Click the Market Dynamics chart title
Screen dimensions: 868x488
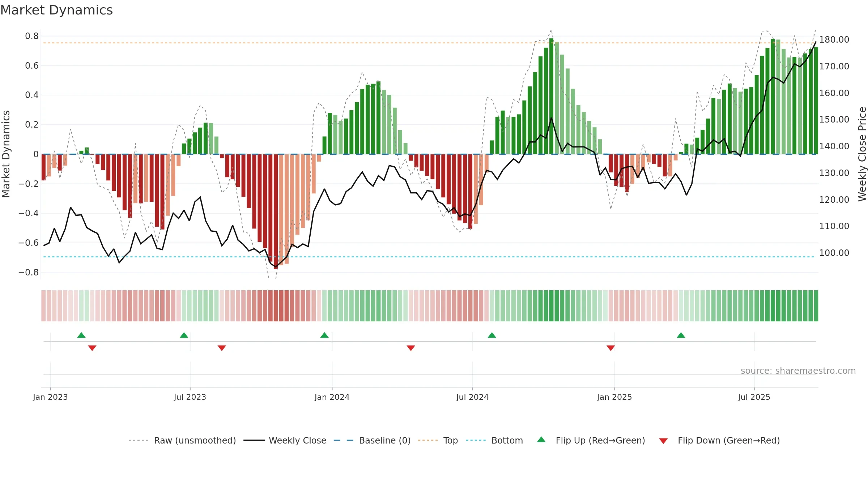56,10
